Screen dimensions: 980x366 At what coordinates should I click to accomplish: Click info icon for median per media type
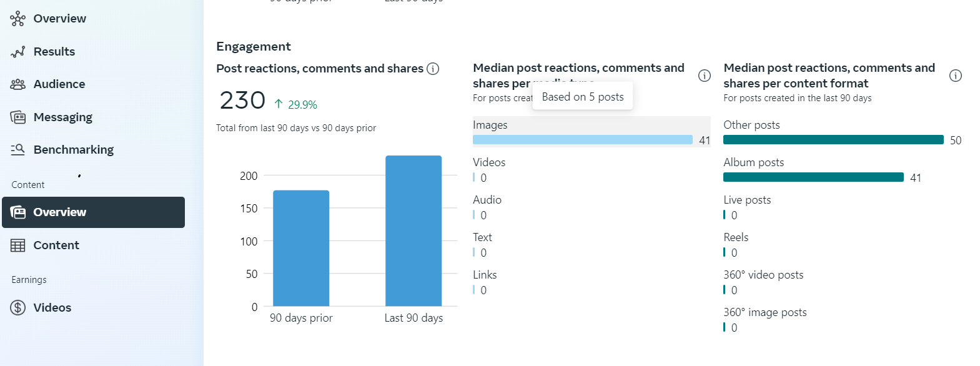point(705,76)
